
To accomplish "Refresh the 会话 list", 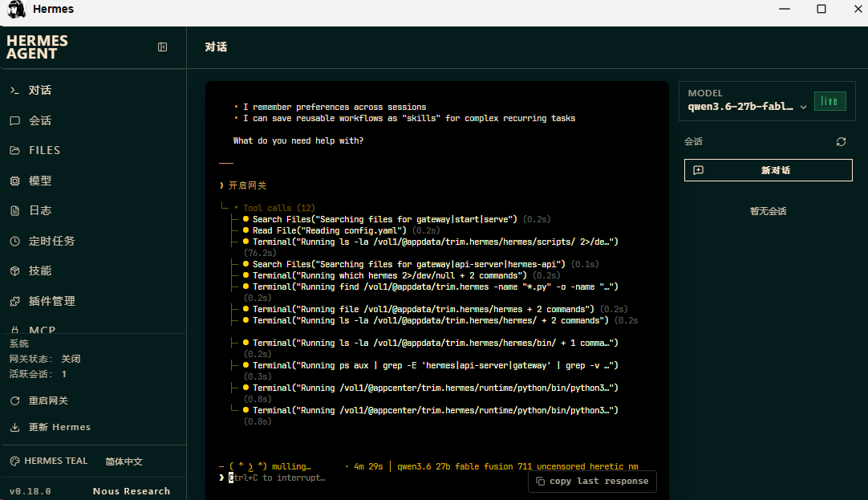I will coord(841,142).
